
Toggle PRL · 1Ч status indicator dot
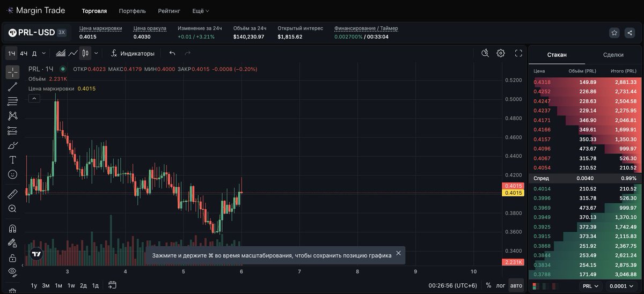tap(63, 69)
